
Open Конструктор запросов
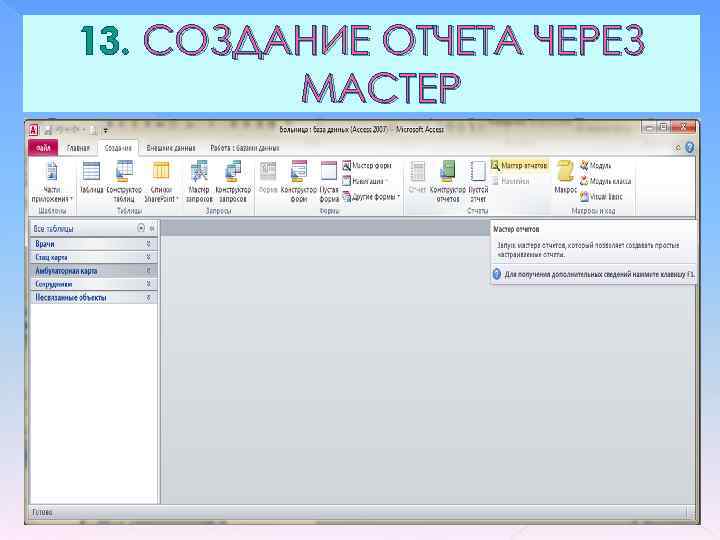pyautogui.click(x=233, y=182)
